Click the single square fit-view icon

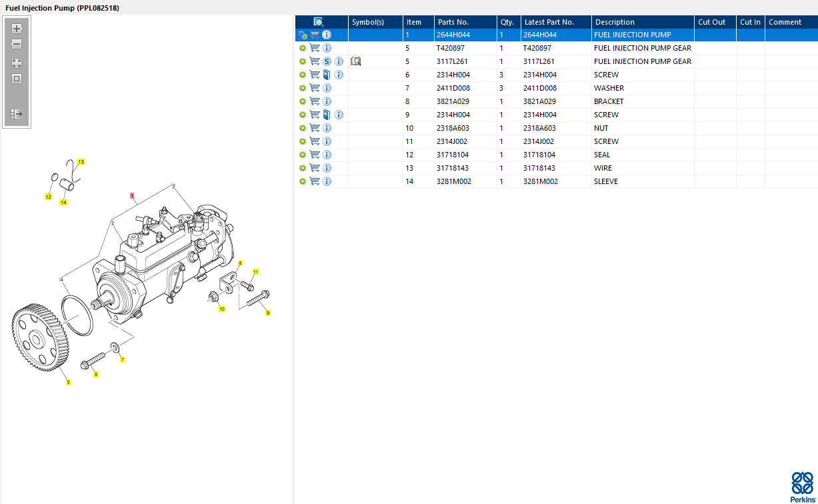coord(17,79)
